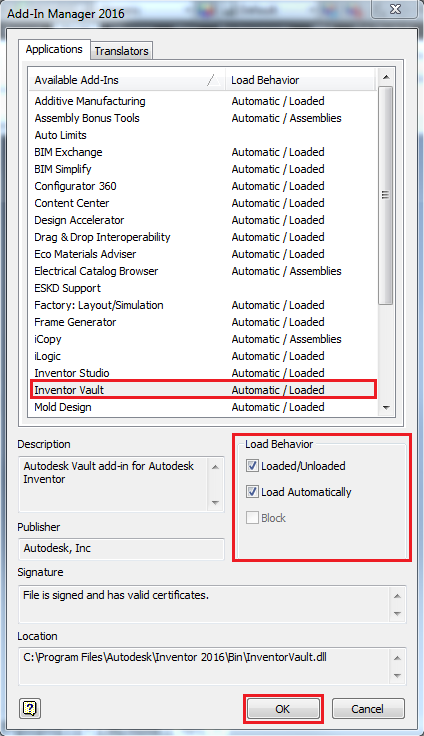The image size is (424, 736).
Task: Select the iLogic add-in row
Action: point(202,356)
